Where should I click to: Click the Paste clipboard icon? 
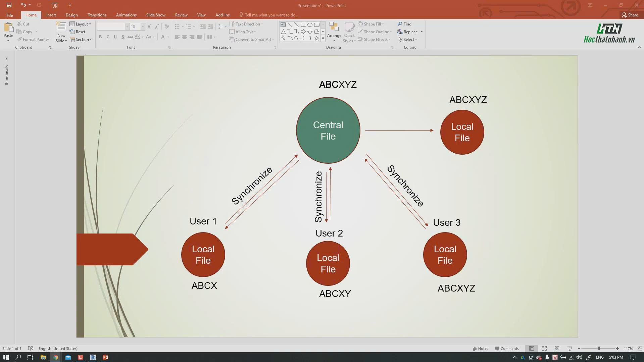pyautogui.click(x=8, y=28)
